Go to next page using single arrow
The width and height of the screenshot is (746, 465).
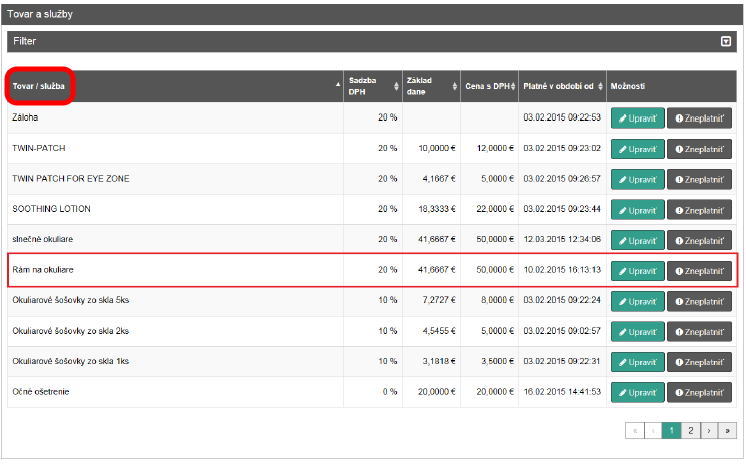click(709, 430)
